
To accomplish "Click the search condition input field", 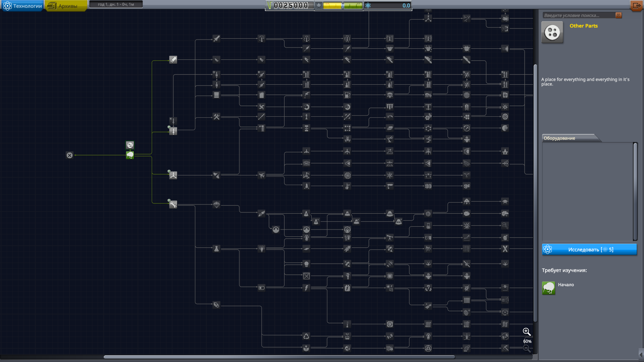I will 578,15.
